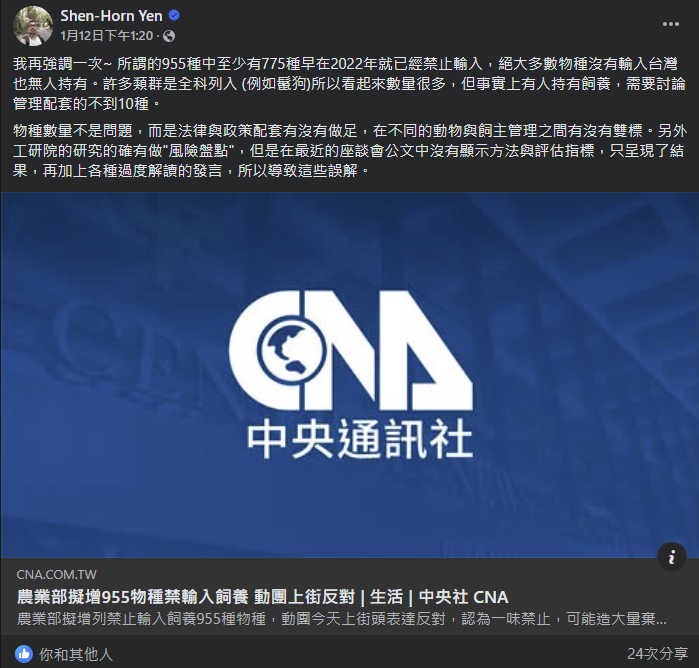Click the second paragraph starting 物種數量不是問題
699x668 pixels.
(x=349, y=150)
